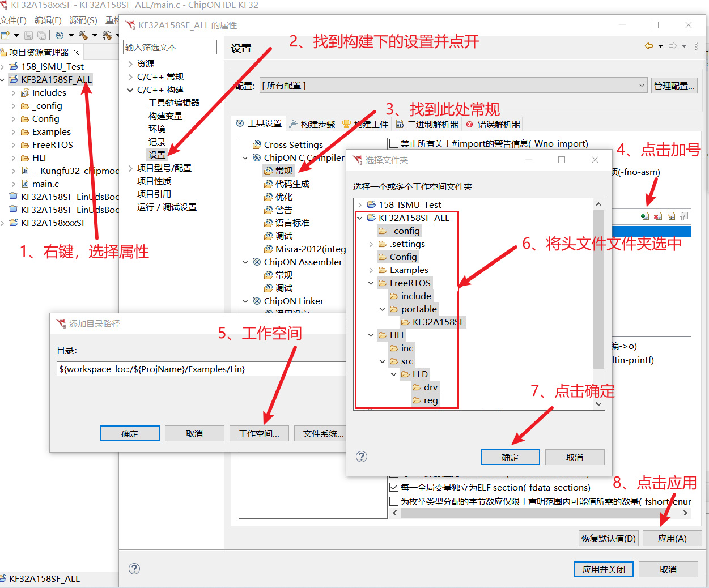This screenshot has height=588, width=709.
Task: Collapse the C/C++ 构建 category
Action: 130,90
